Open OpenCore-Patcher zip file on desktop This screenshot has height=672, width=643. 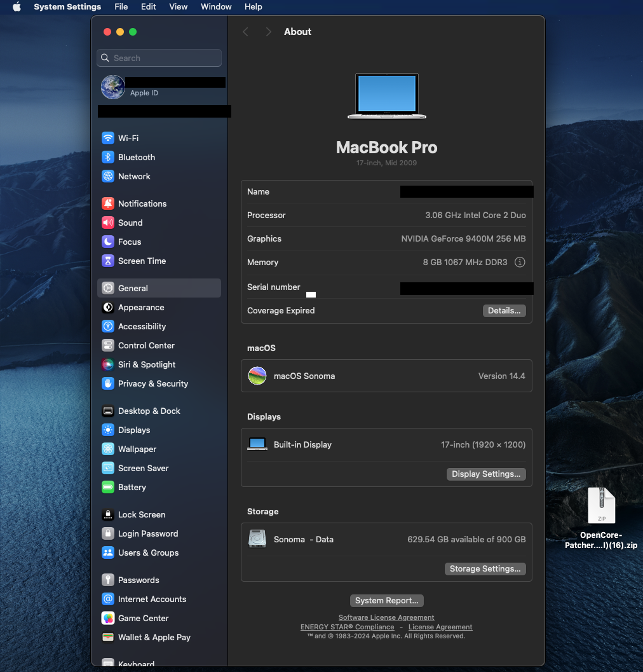pyautogui.click(x=601, y=506)
